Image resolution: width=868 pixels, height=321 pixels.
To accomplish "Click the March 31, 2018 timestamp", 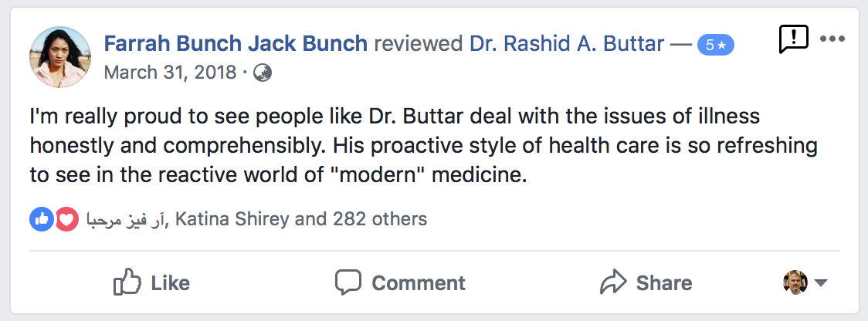I will pyautogui.click(x=168, y=73).
